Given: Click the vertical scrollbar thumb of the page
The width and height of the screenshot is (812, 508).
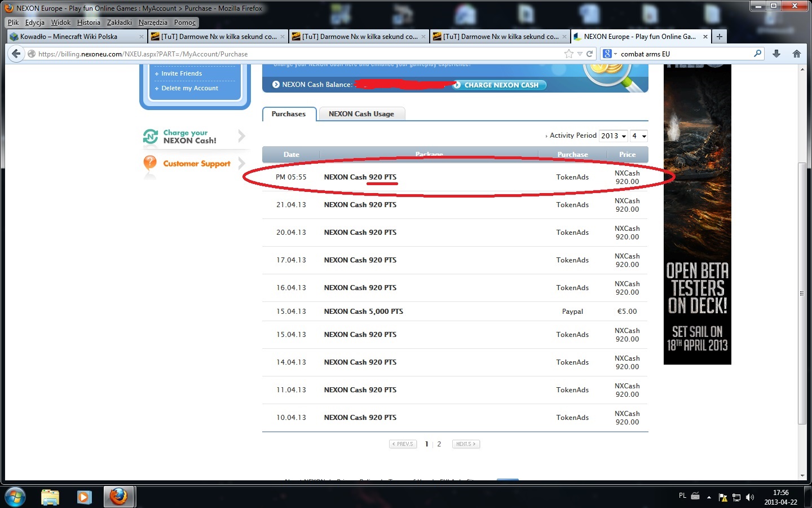Looking at the screenshot, I should pos(802,294).
